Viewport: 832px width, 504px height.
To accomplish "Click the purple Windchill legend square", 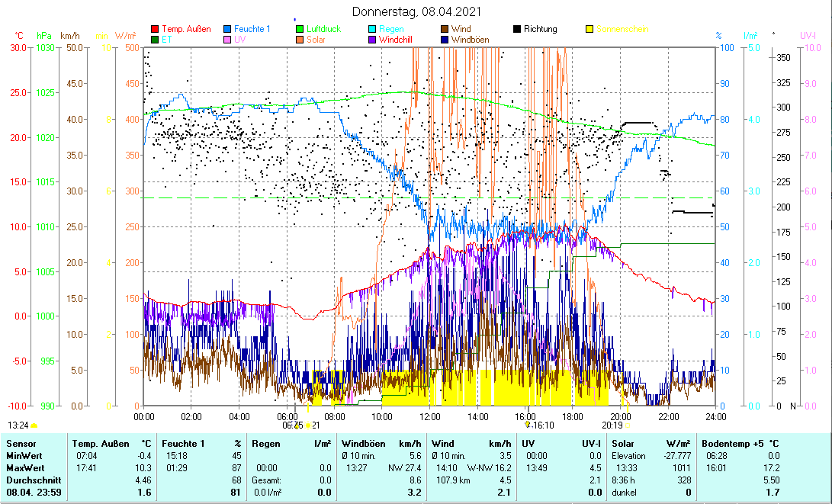I will (373, 40).
